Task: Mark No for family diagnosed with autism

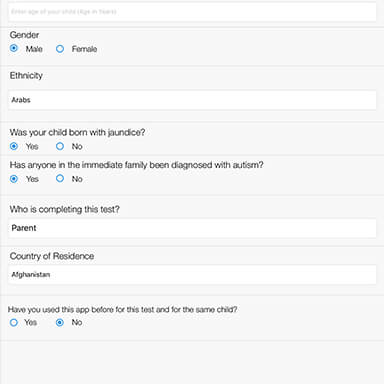Action: pyautogui.click(x=60, y=178)
